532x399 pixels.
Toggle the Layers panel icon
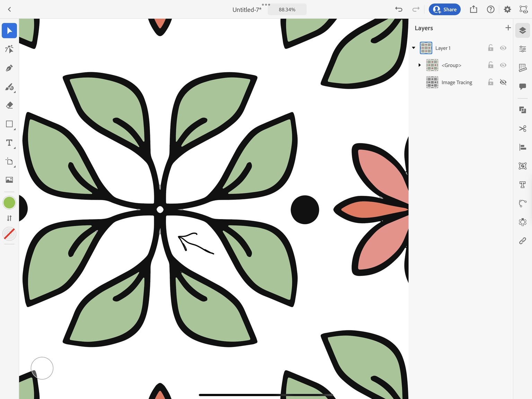[523, 31]
